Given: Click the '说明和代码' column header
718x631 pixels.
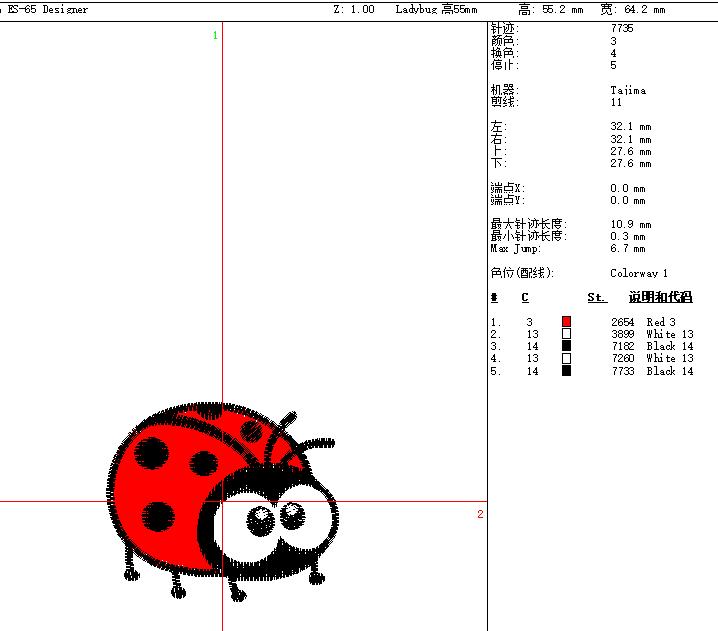Looking at the screenshot, I should pyautogui.click(x=660, y=298).
